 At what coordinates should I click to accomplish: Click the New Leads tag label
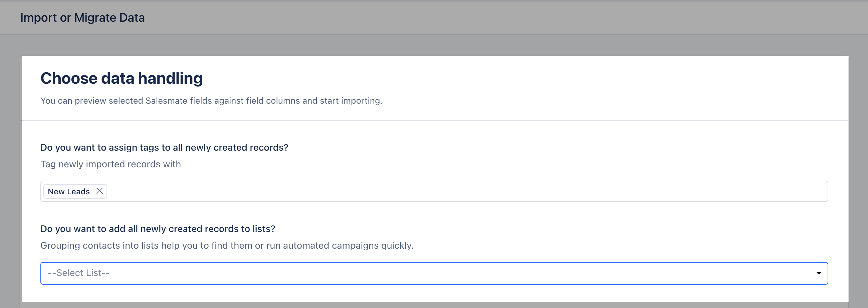(x=69, y=192)
